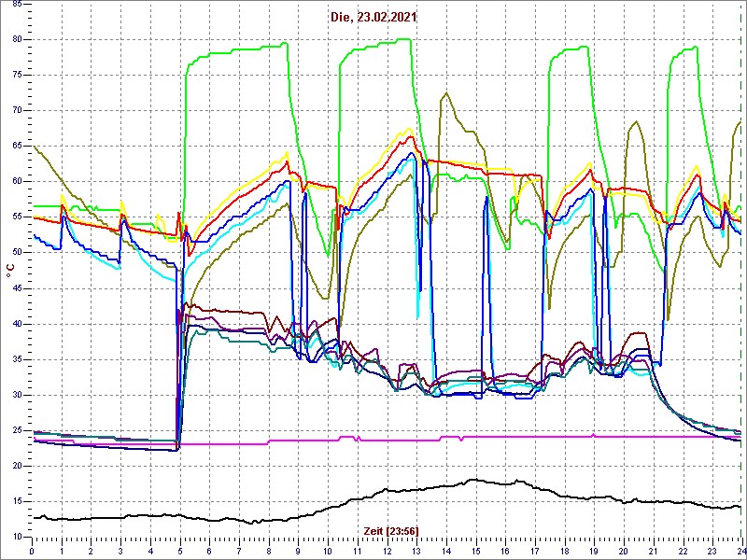Pick hour 14 on the time axis
This screenshot has height=560, width=747.
click(446, 551)
